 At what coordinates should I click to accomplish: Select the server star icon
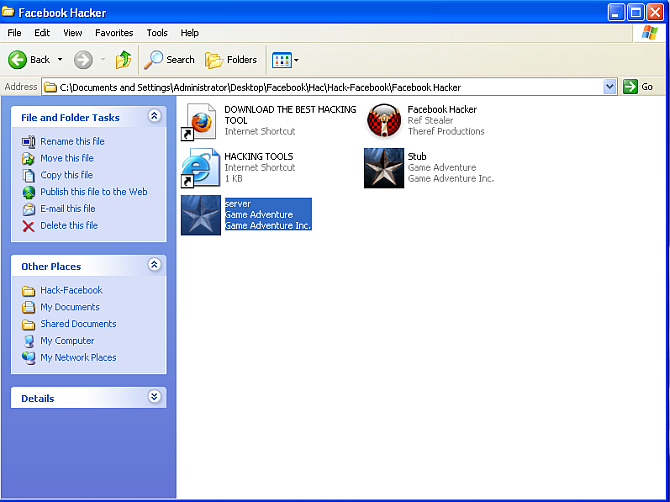tap(201, 215)
